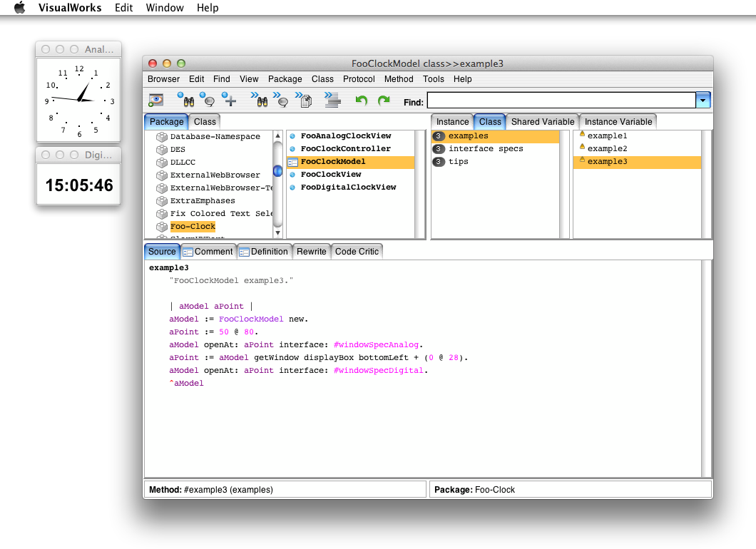Click the blue dot beside FooDigitalClockView

pyautogui.click(x=292, y=188)
